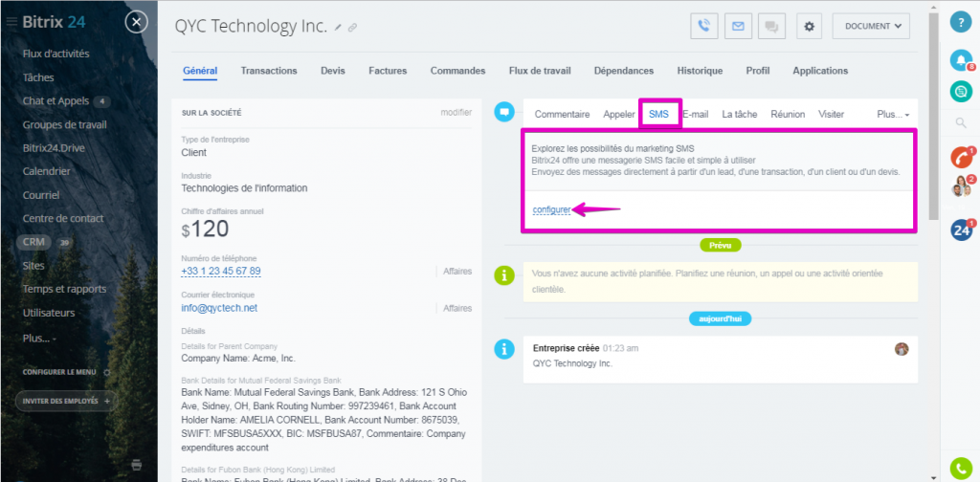Open Temps et rapports in left menu
Screen dimensions: 980x482
click(64, 289)
